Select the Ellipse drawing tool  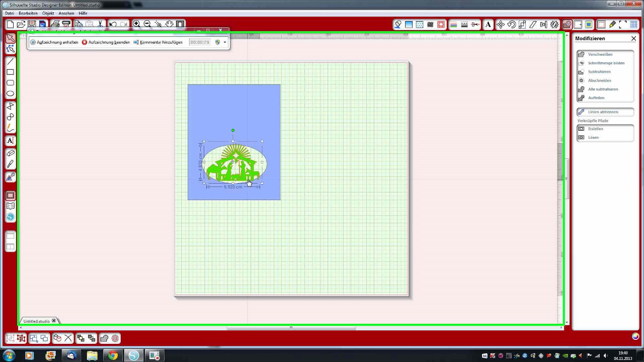coord(10,94)
